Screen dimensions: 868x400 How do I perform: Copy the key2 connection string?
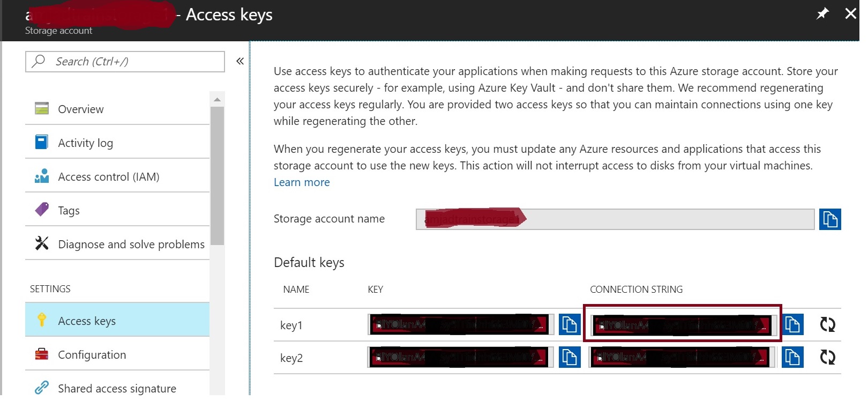(792, 357)
